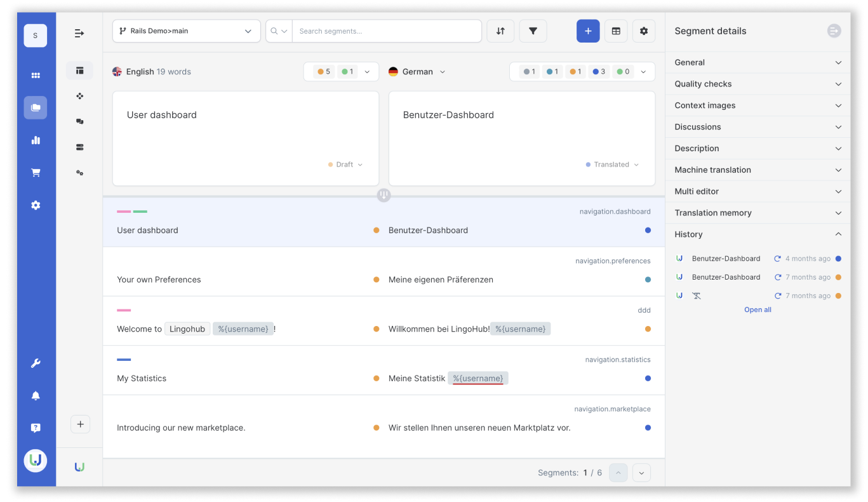Screen dimensions: 868x502
Task: Open the German language dropdown
Action: click(x=417, y=72)
